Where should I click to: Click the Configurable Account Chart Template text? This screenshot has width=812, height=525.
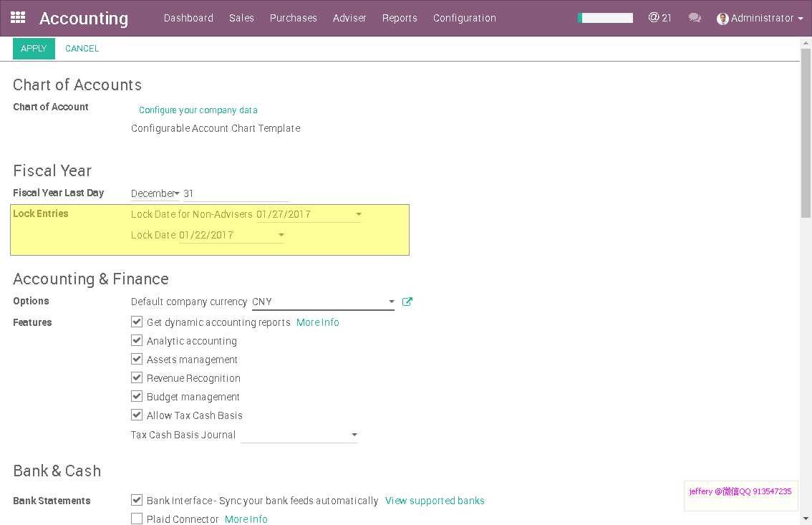tap(216, 128)
